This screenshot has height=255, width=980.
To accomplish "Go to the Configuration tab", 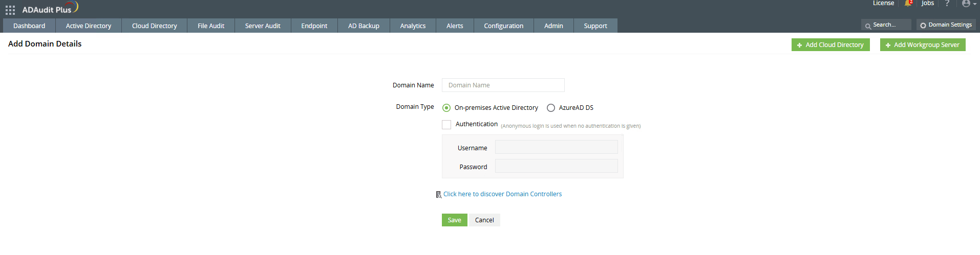I will (503, 26).
